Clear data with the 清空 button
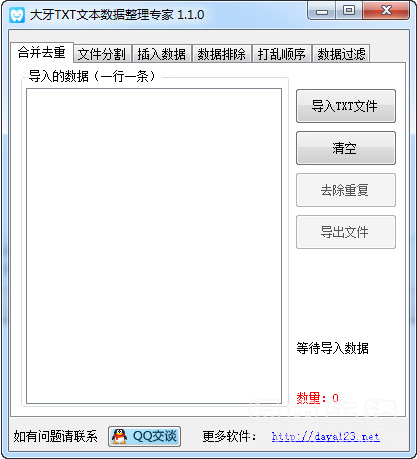 pos(346,148)
